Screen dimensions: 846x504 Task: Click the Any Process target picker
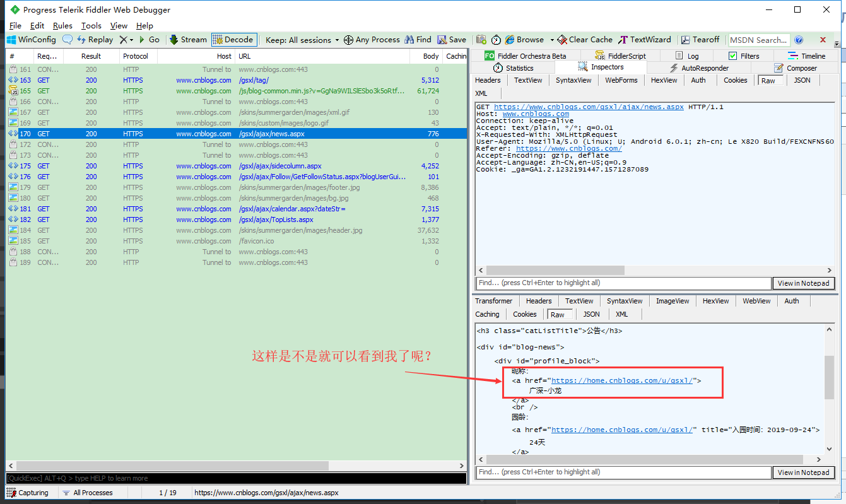point(372,40)
